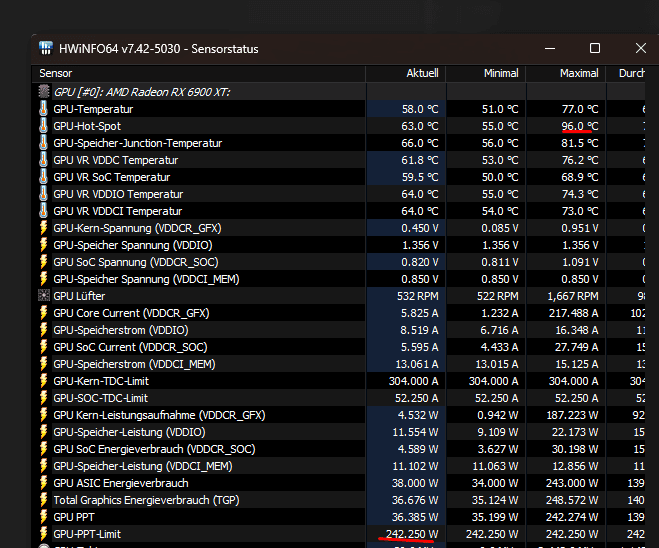The height and width of the screenshot is (548, 659).
Task: Click the 217.488 A maximal core current value
Action: tap(573, 313)
